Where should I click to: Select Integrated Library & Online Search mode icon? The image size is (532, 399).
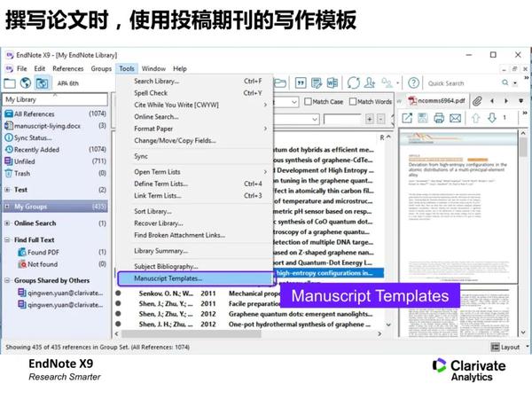42,83
